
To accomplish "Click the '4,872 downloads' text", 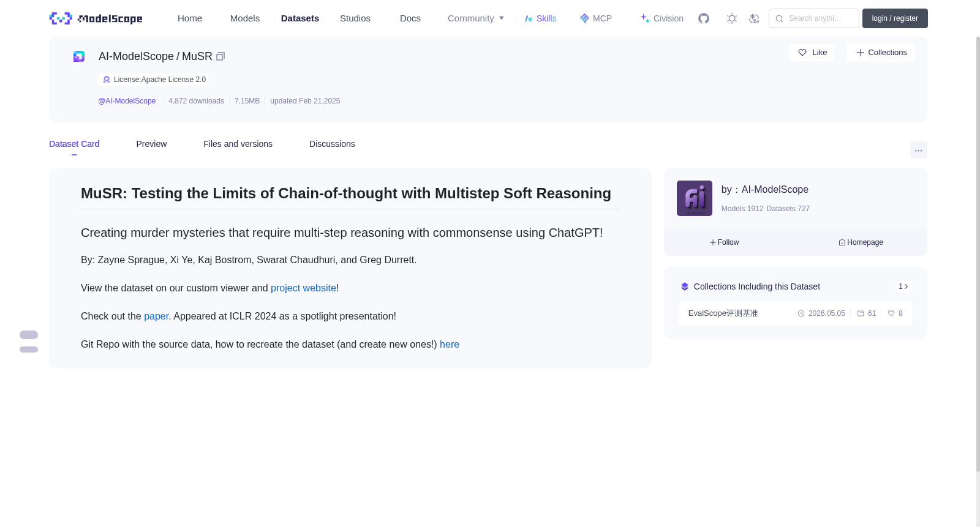I will click(x=196, y=101).
